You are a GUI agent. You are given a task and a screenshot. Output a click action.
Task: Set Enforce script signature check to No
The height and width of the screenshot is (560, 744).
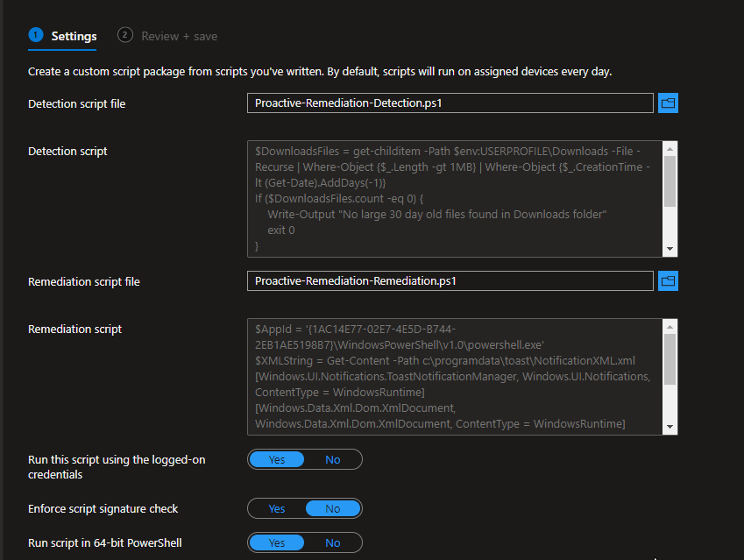coord(333,509)
